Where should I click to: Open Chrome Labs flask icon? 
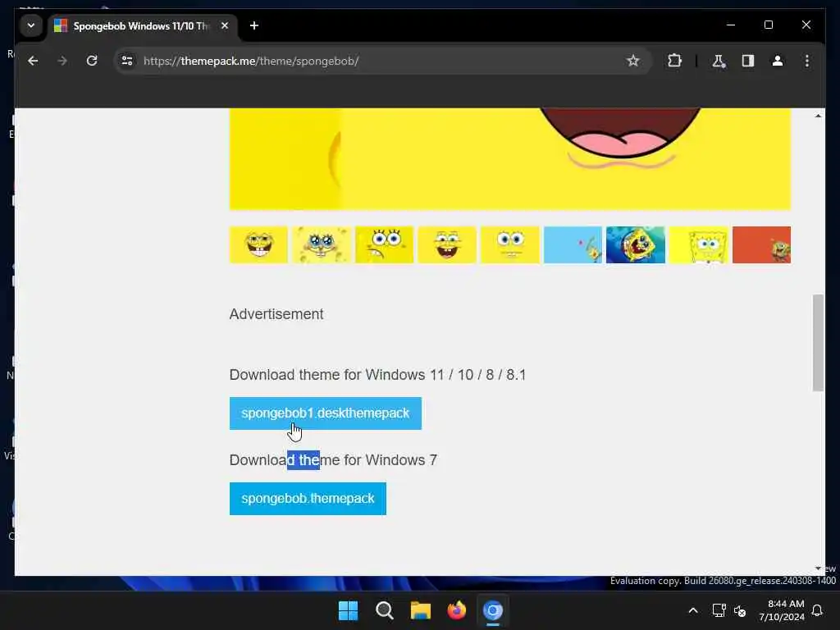coord(719,61)
